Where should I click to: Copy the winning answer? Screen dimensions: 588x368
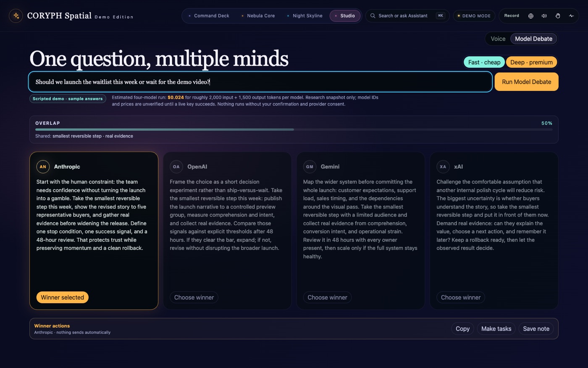click(462, 329)
